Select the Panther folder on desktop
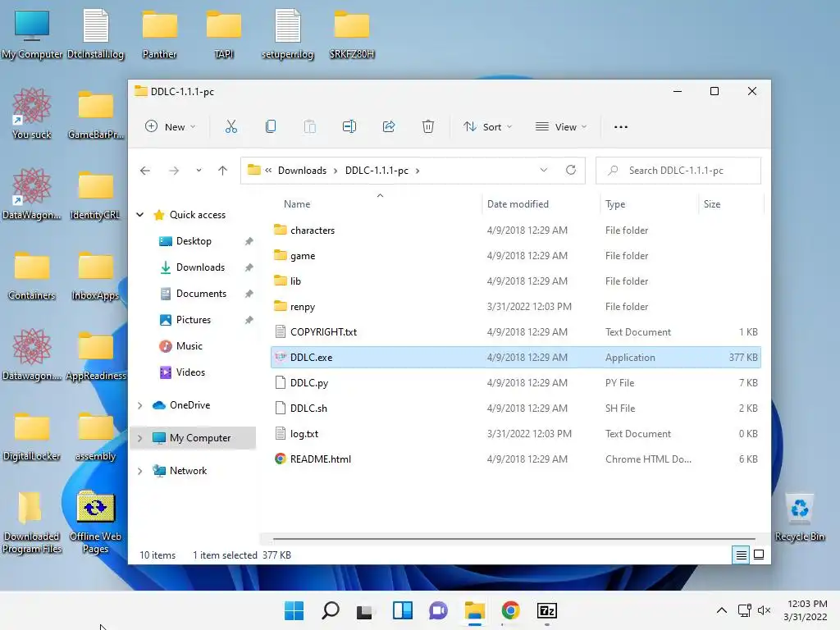The height and width of the screenshot is (630, 840). coord(160,34)
